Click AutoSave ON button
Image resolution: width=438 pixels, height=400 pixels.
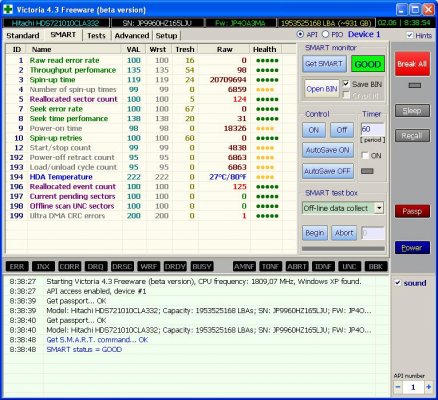click(x=328, y=150)
